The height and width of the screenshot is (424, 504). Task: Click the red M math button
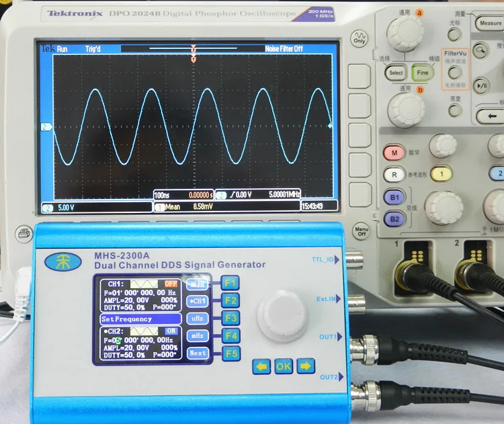tap(394, 153)
